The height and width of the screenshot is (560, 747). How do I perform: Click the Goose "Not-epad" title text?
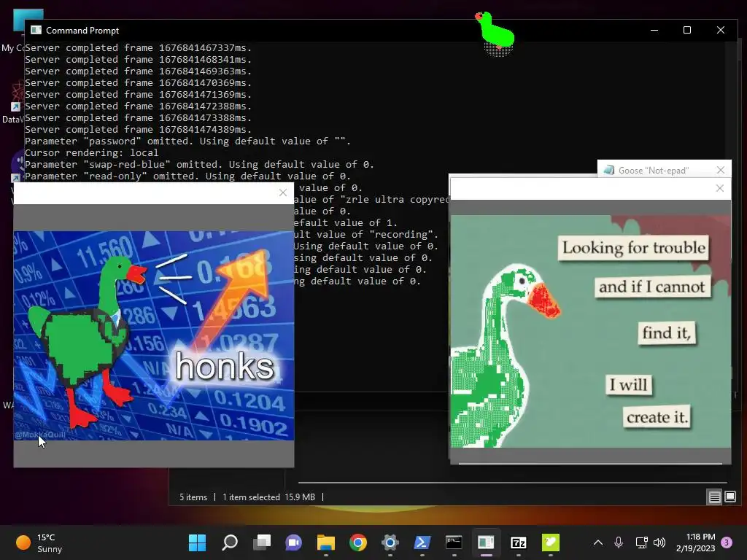point(654,171)
